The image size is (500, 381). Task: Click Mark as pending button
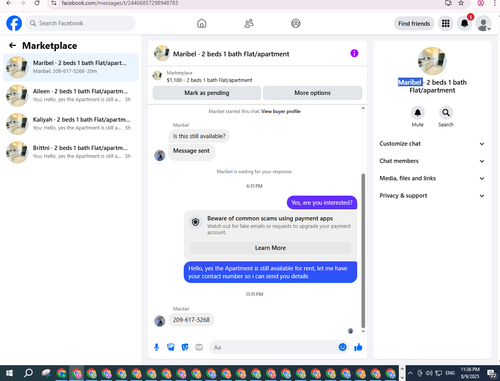(207, 93)
